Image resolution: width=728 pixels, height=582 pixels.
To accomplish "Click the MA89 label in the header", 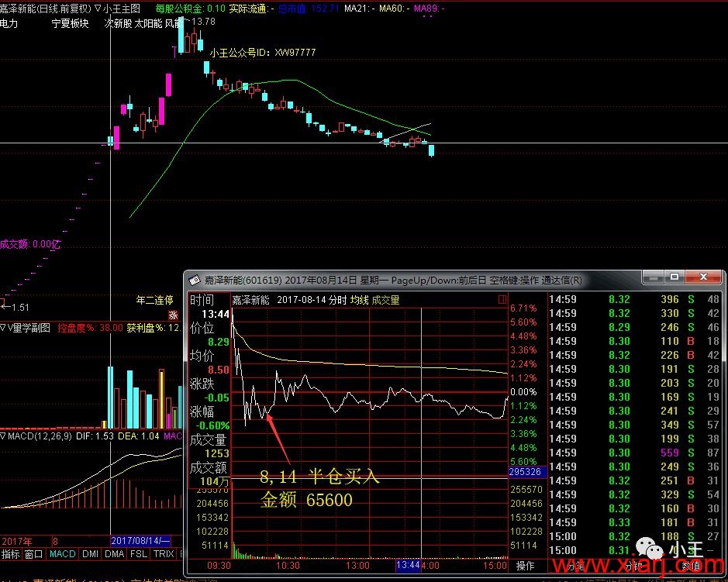I will click(x=429, y=9).
